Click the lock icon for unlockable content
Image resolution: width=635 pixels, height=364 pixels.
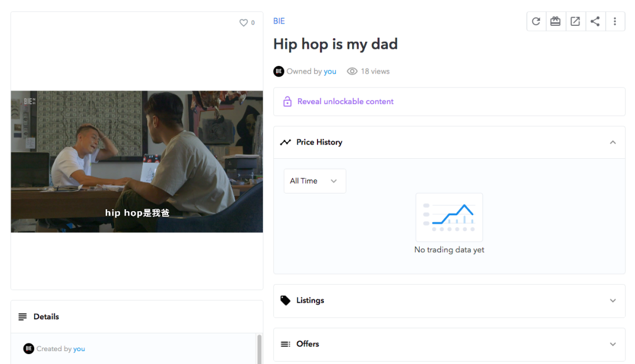coord(287,101)
